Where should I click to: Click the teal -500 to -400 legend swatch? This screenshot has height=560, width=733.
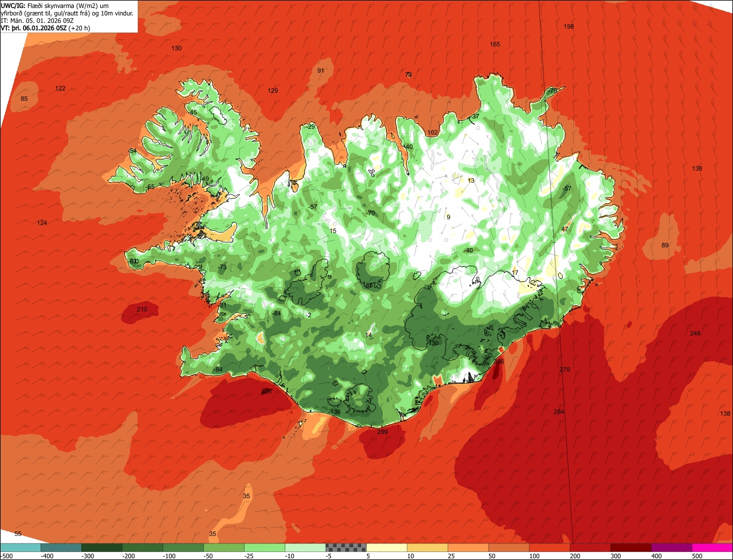20,547
